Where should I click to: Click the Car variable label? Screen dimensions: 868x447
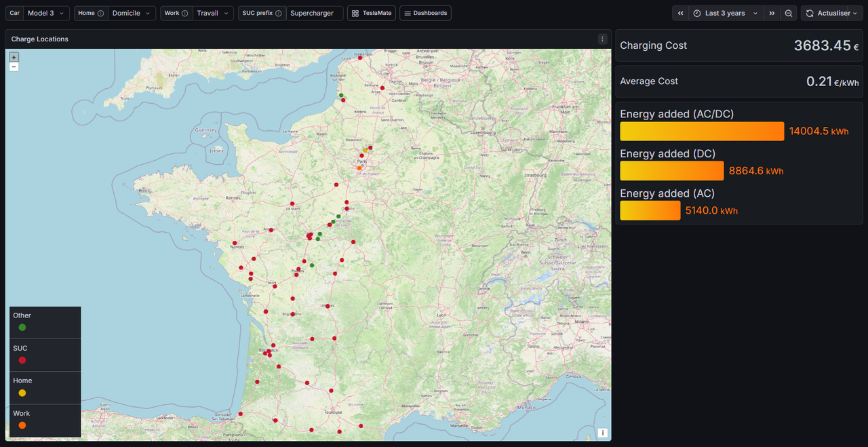click(15, 13)
